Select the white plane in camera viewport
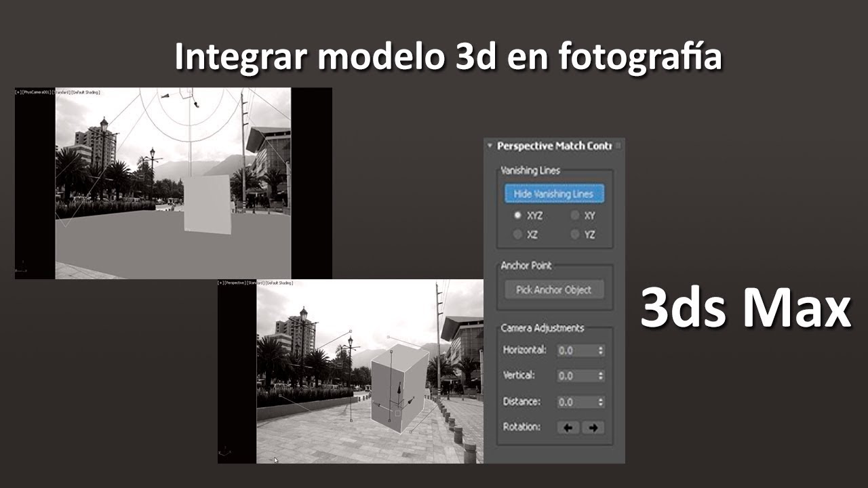Image resolution: width=868 pixels, height=488 pixels. [208, 205]
